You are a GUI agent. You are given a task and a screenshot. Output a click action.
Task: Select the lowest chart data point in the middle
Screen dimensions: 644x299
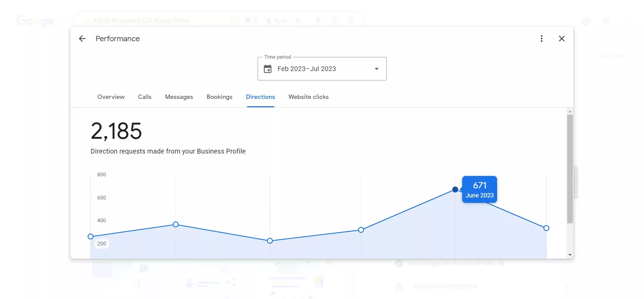[x=270, y=241]
